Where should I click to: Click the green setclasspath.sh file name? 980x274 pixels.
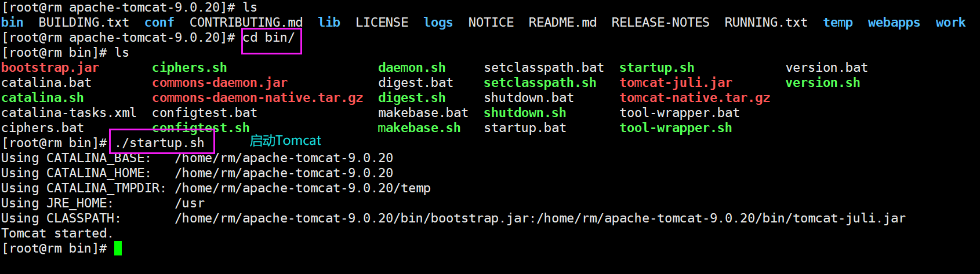[x=540, y=83]
